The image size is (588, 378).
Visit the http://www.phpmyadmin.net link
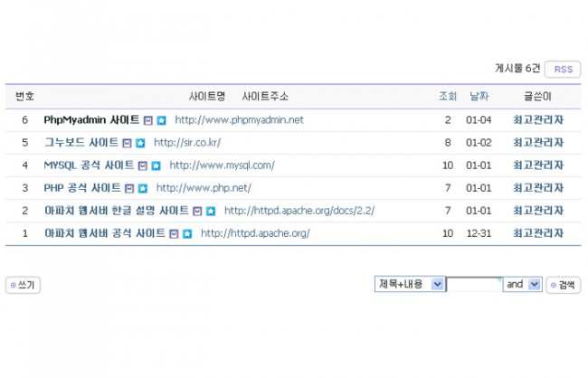[x=239, y=120]
